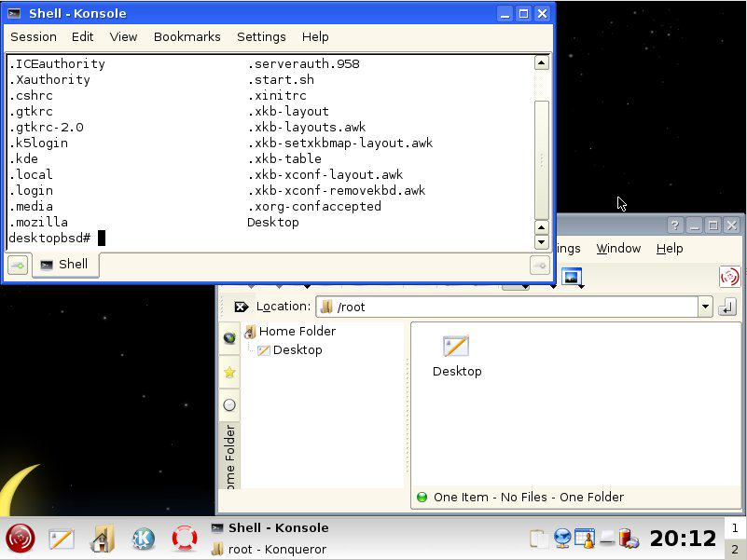
Task: Select the Desktop item in the sidebar tree
Action: pos(297,350)
